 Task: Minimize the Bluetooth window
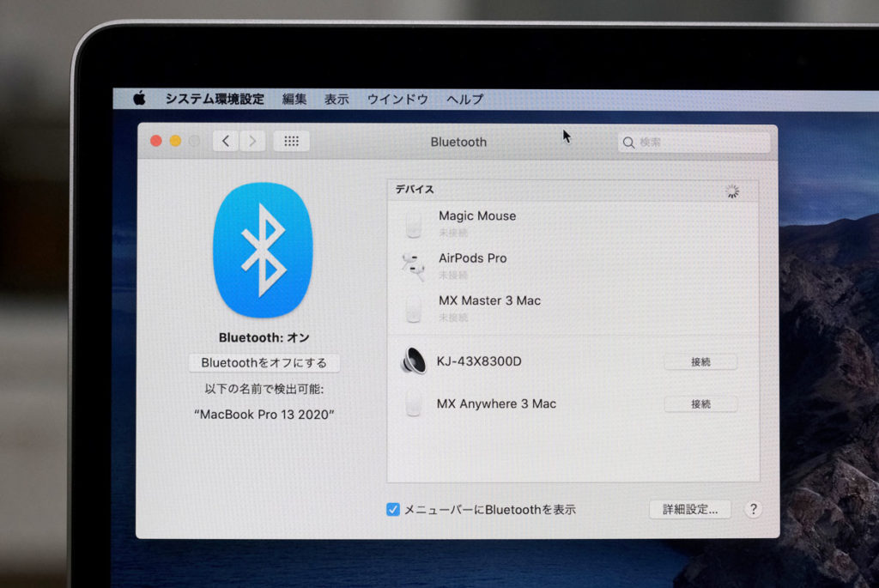(x=175, y=142)
